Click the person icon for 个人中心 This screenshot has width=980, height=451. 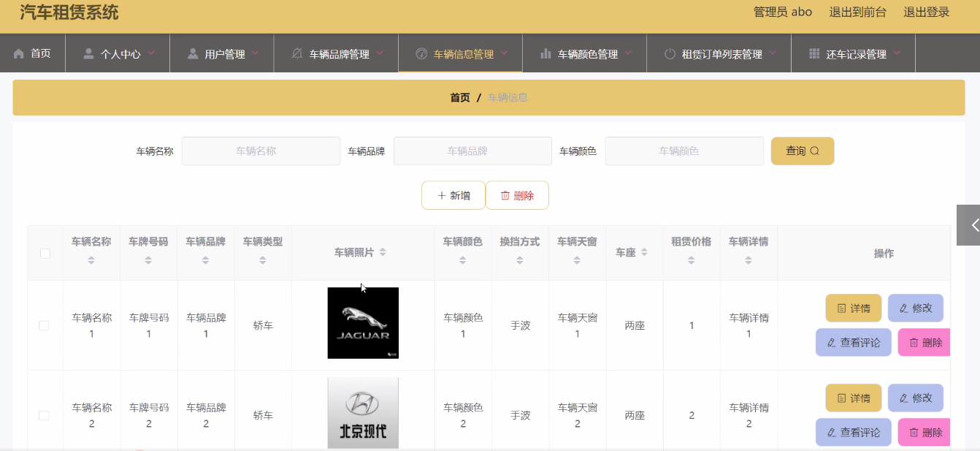pos(88,54)
